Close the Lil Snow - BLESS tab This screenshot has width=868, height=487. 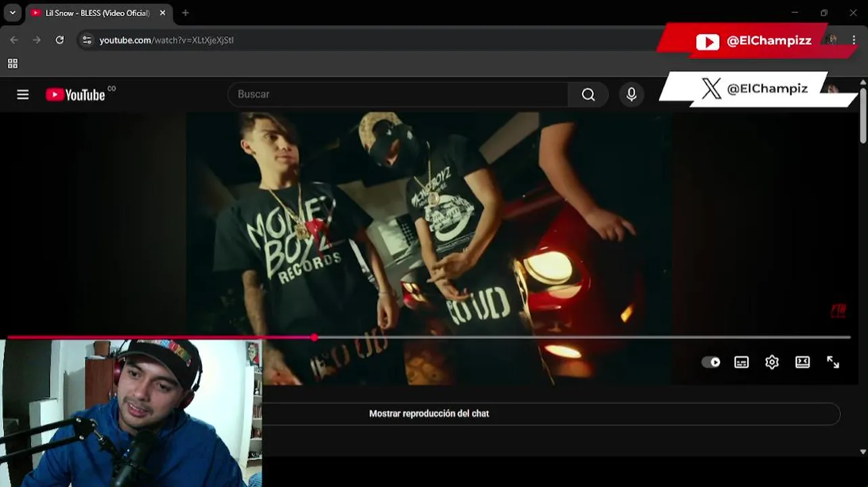tap(162, 13)
